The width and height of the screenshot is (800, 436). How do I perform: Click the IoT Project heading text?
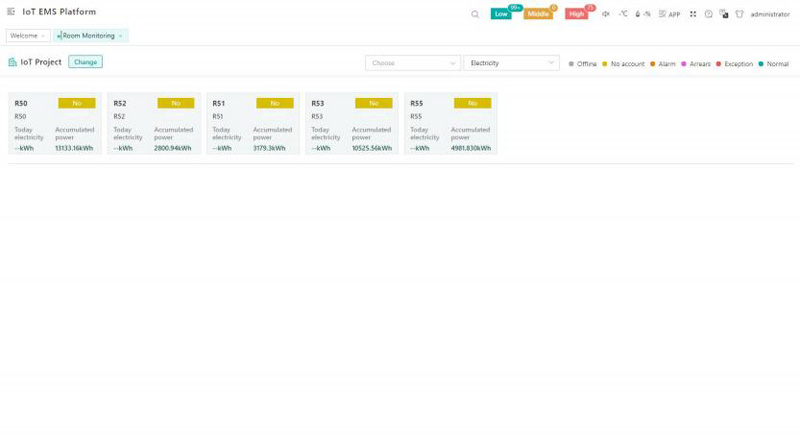(41, 62)
